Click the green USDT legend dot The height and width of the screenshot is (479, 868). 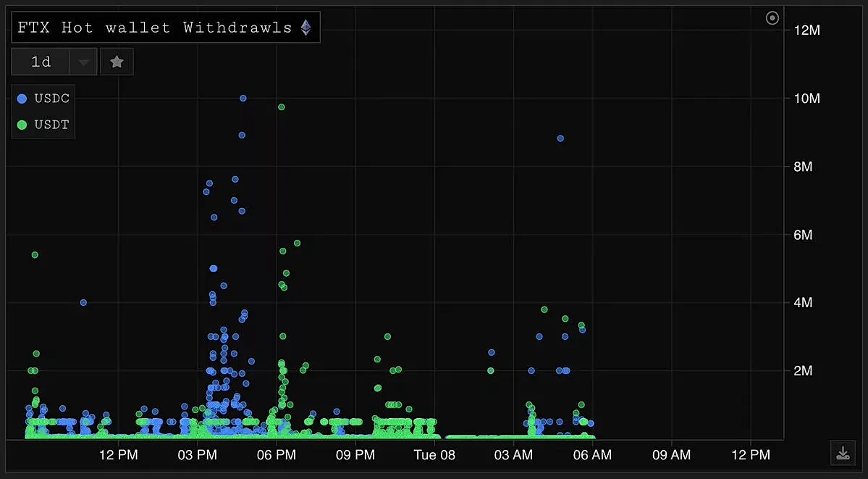22,125
